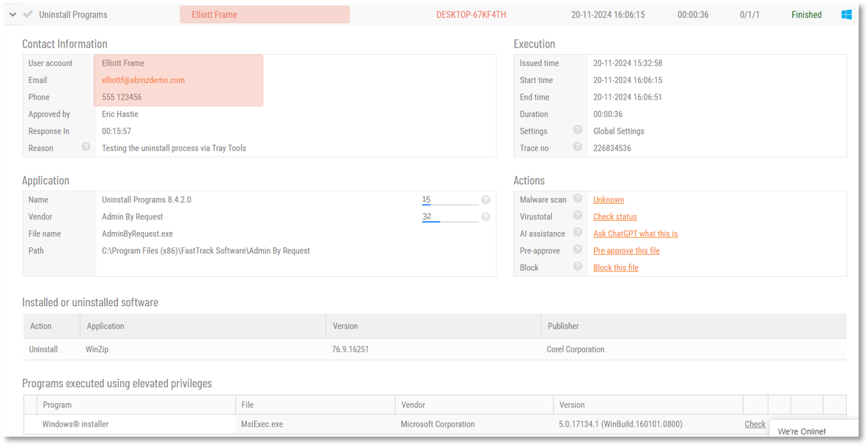Open the help icon next to Virustotal

coord(577,216)
